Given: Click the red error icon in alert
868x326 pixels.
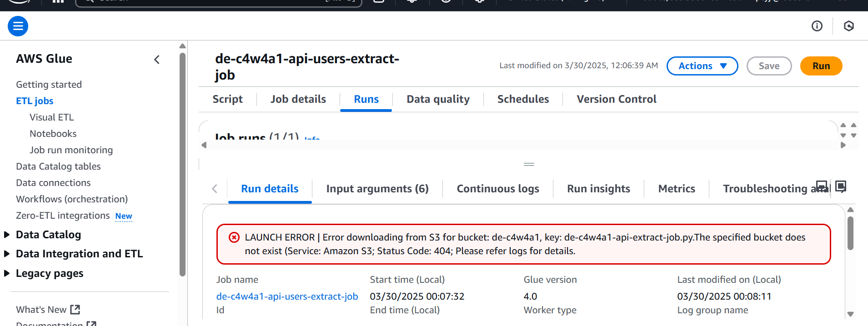Looking at the screenshot, I should click(x=234, y=237).
